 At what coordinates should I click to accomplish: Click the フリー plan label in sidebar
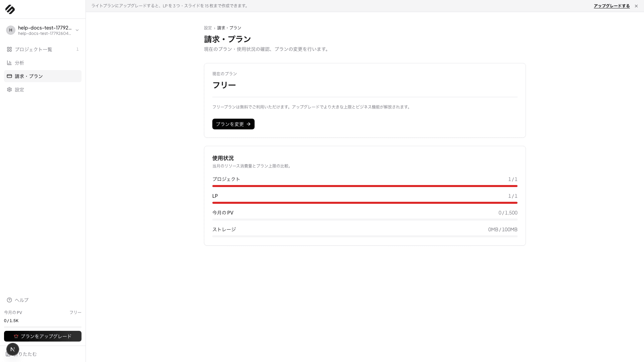point(75,312)
